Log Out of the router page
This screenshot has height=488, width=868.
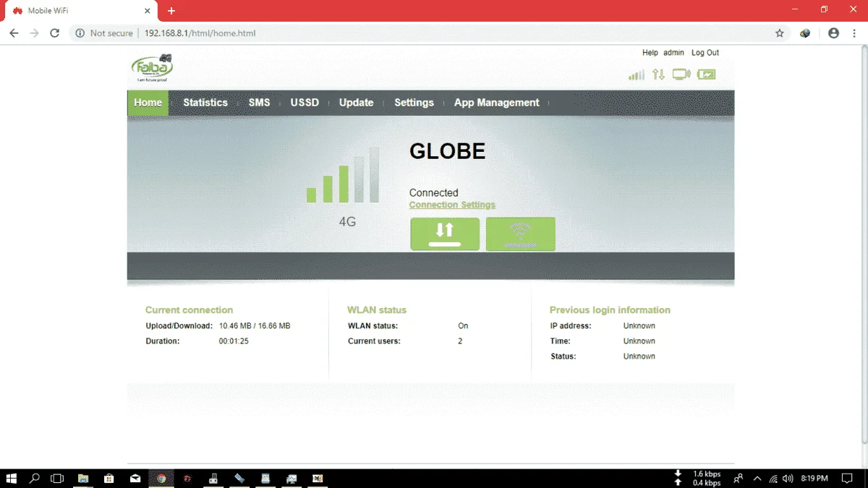click(705, 53)
